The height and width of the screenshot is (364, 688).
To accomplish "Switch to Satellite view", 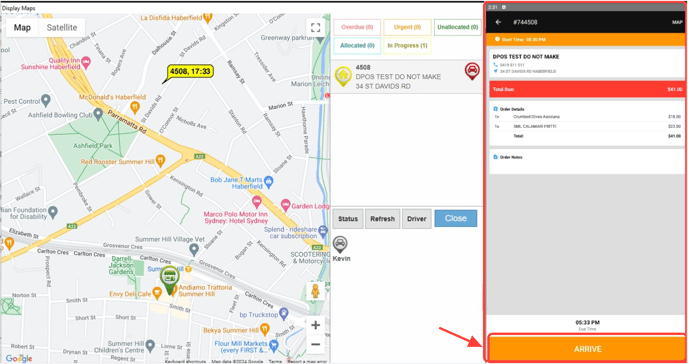I will (62, 28).
